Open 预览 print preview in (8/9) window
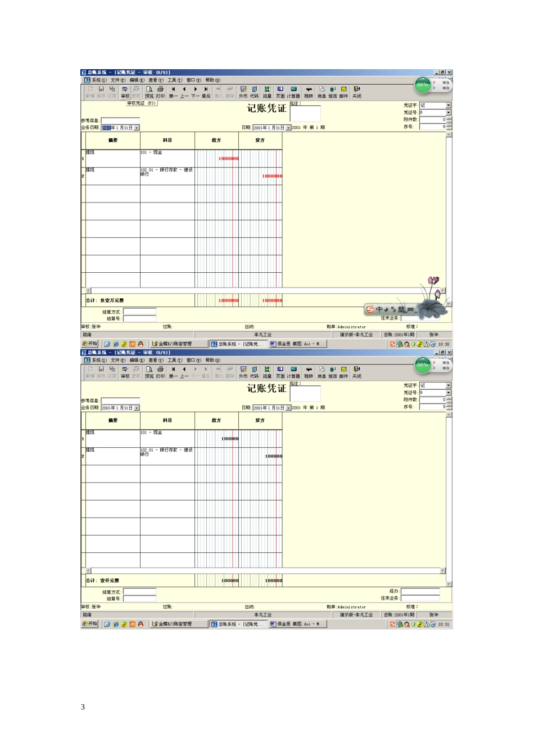The width and height of the screenshot is (534, 756). tap(149, 92)
